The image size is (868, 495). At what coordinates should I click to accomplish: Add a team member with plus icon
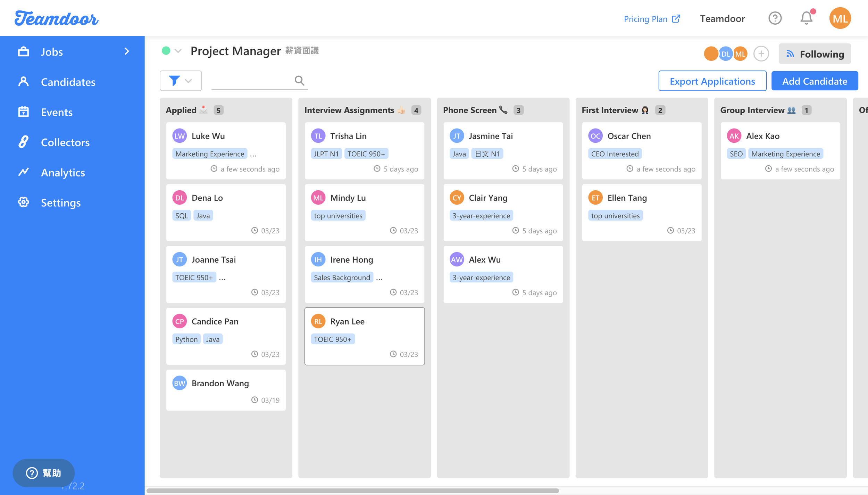coord(761,54)
